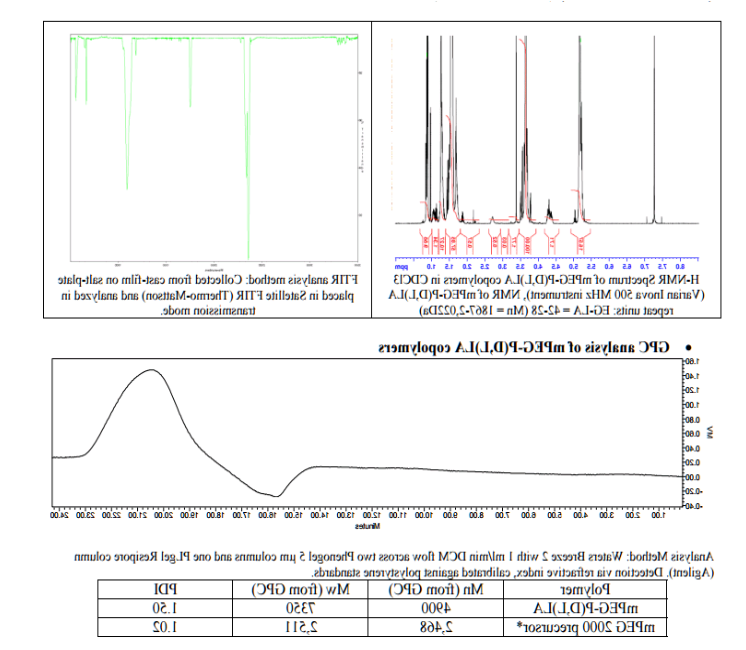Click the '4900' Mn value cell
746x650 pixels.
pyautogui.click(x=436, y=608)
